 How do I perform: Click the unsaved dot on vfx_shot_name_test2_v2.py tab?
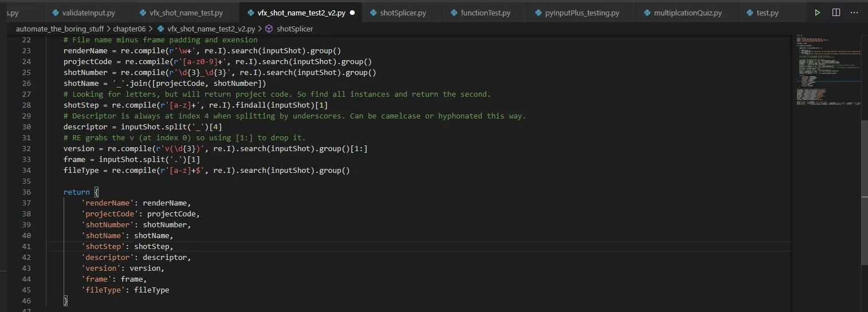tap(352, 13)
